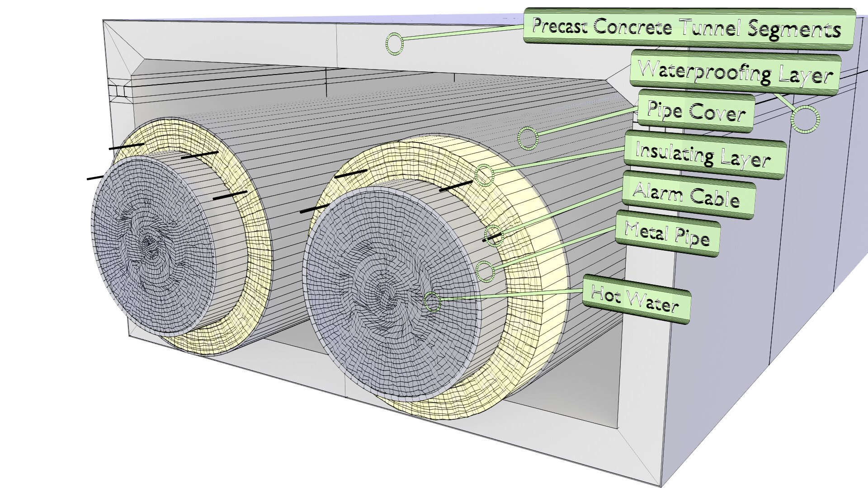Click the Metal Pipe callout circle marker
The image size is (868, 488).
(485, 271)
